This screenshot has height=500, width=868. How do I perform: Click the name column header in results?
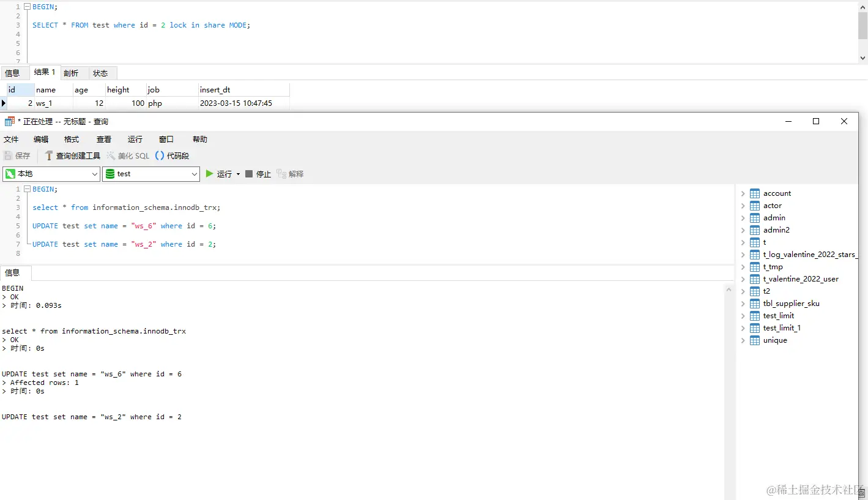click(53, 90)
